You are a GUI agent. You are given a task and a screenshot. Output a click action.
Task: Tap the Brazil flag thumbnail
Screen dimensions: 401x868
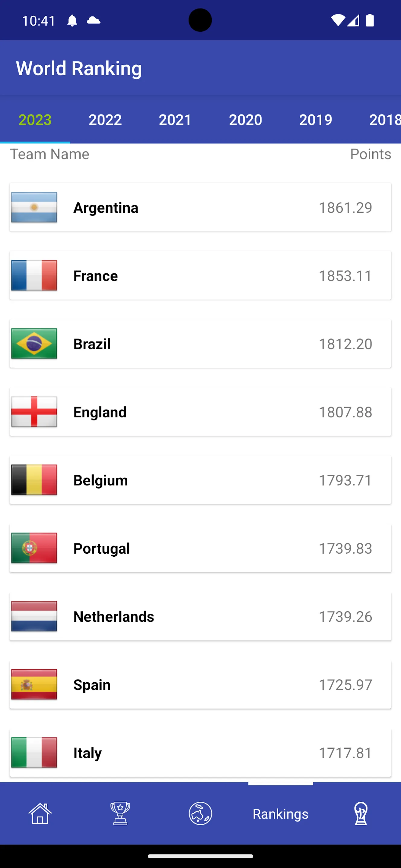point(34,343)
